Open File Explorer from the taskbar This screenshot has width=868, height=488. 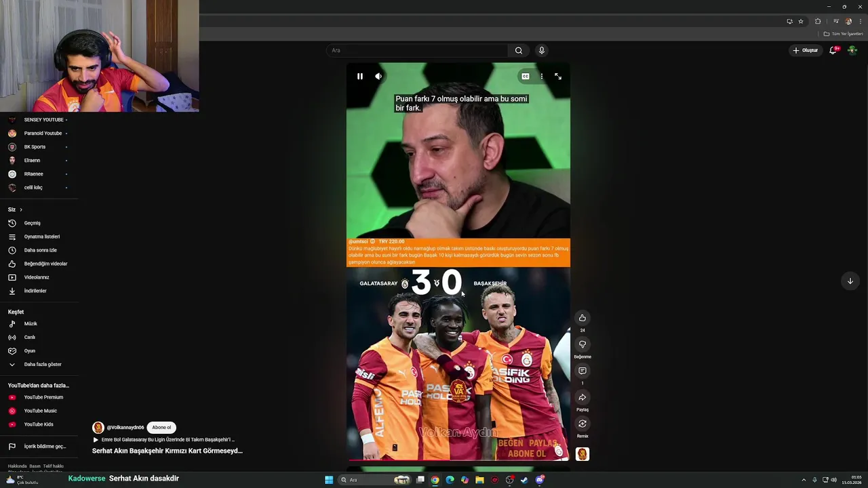(479, 480)
